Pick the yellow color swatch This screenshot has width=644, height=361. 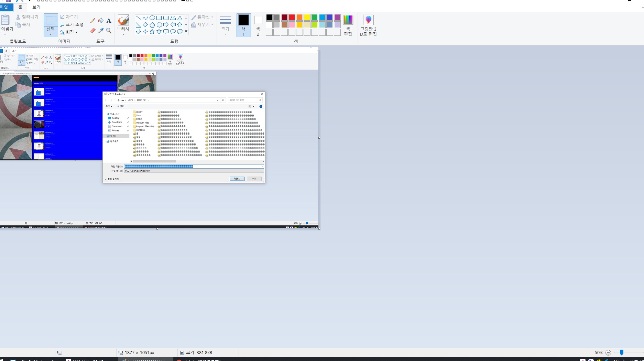click(307, 17)
